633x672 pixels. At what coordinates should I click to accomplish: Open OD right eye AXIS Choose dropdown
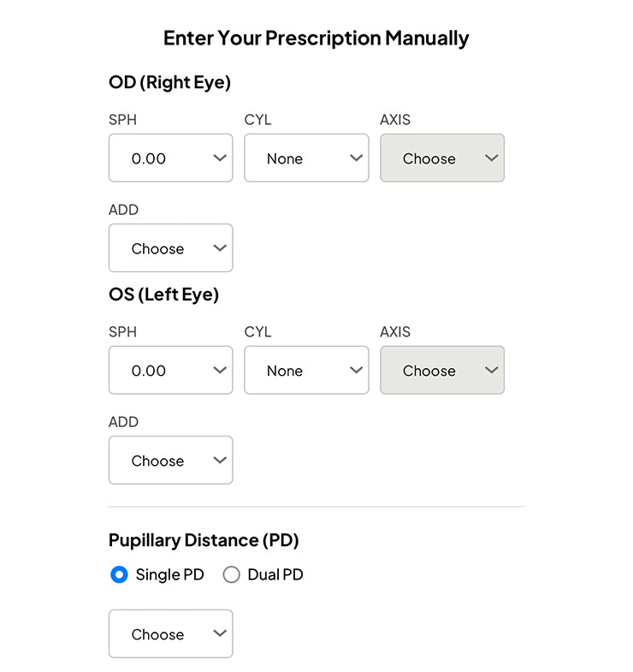click(x=434, y=158)
